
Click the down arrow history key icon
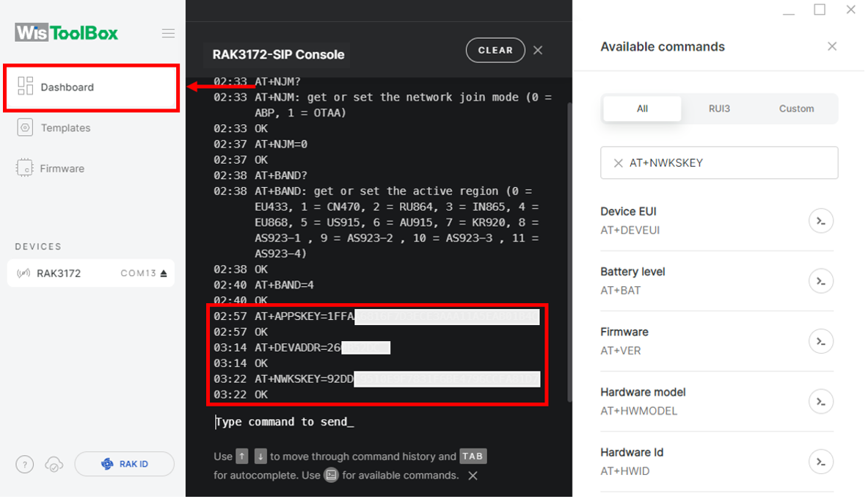pos(260,456)
